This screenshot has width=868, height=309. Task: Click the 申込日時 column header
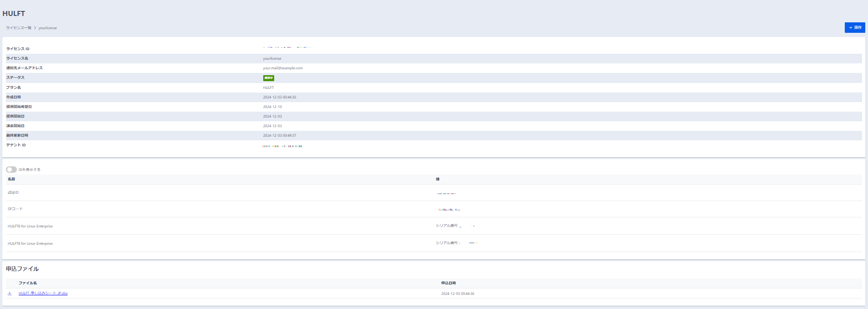coord(448,283)
